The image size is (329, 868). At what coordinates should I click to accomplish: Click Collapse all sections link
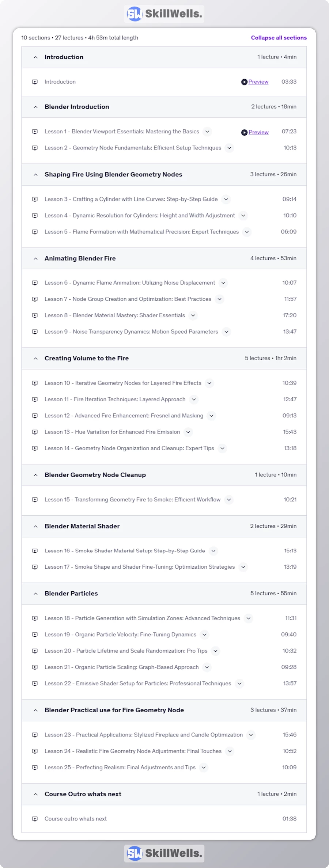tap(279, 38)
